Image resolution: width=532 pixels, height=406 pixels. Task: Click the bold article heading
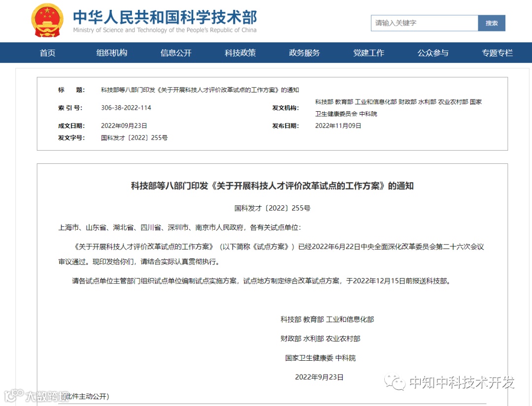tap(272, 186)
